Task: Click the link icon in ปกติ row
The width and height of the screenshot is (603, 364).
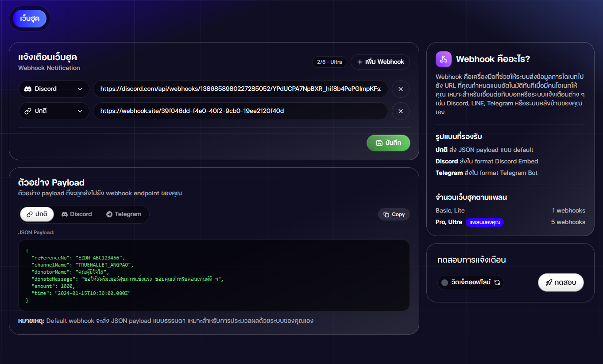Action: coord(28,111)
